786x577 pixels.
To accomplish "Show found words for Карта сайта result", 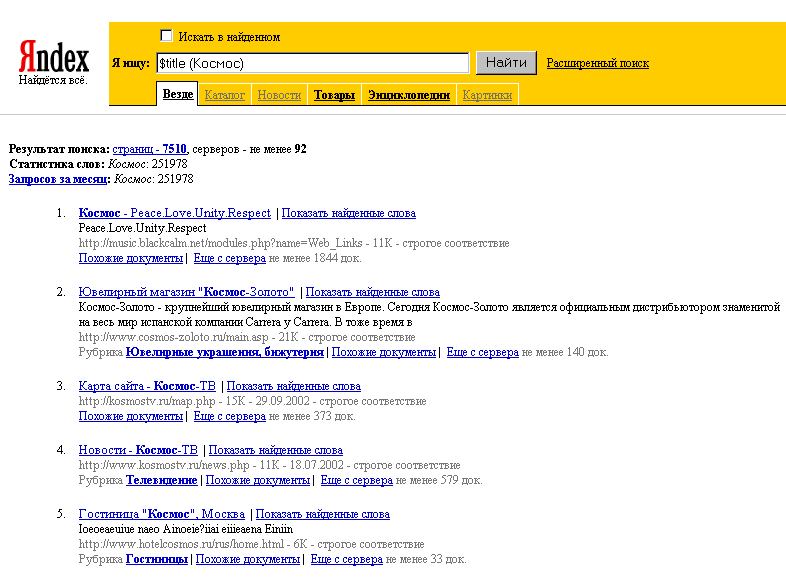I will 294,386.
